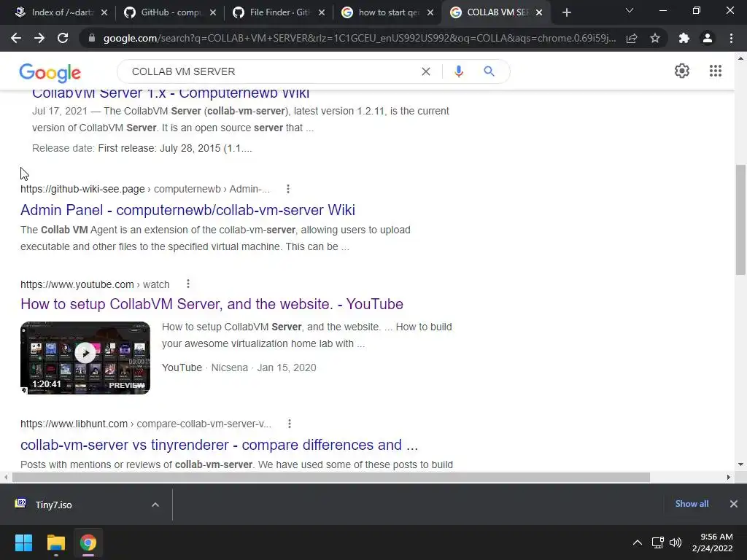This screenshot has height=560, width=747.
Task: Submit search with magnifying glass icon
Action: 489,71
